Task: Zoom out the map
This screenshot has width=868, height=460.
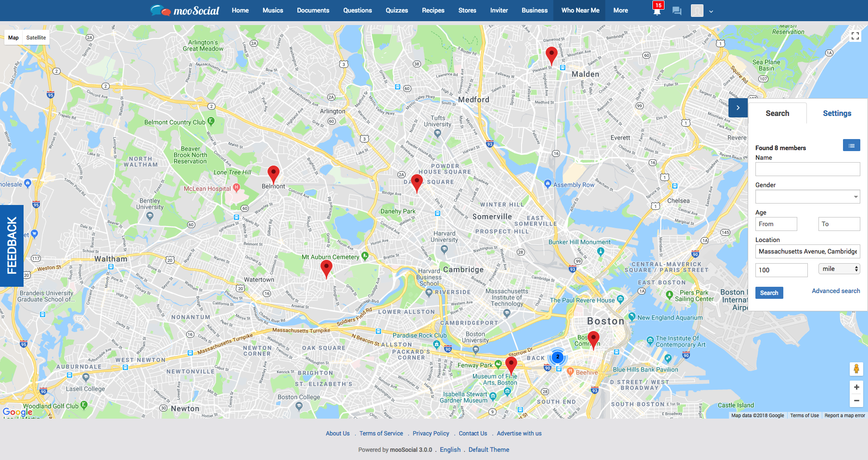Action: pyautogui.click(x=856, y=400)
